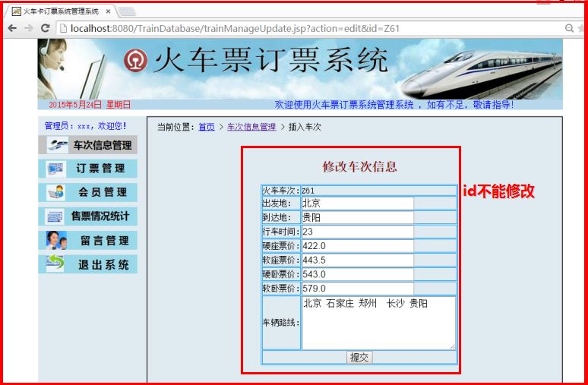The width and height of the screenshot is (588, 385).
Task: Click the 行车时间 field containing 23
Action: (357, 232)
